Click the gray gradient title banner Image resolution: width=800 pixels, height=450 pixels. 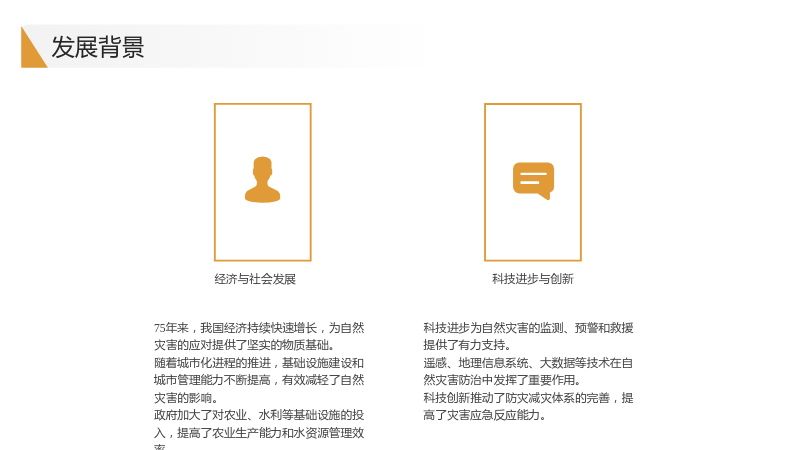[x=230, y=46]
